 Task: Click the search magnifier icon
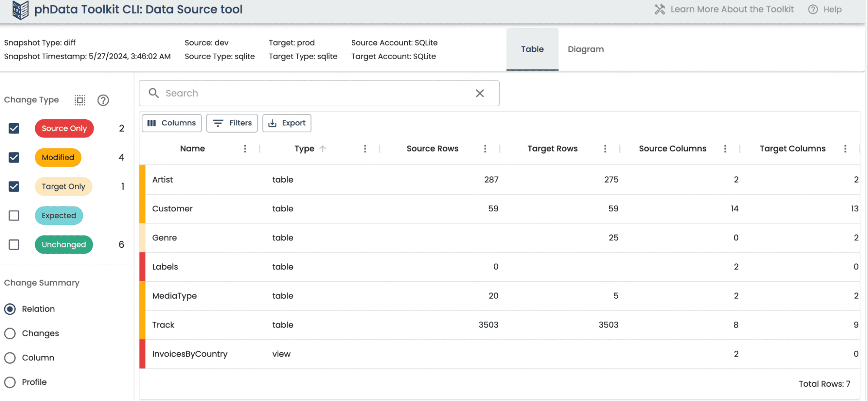[154, 93]
